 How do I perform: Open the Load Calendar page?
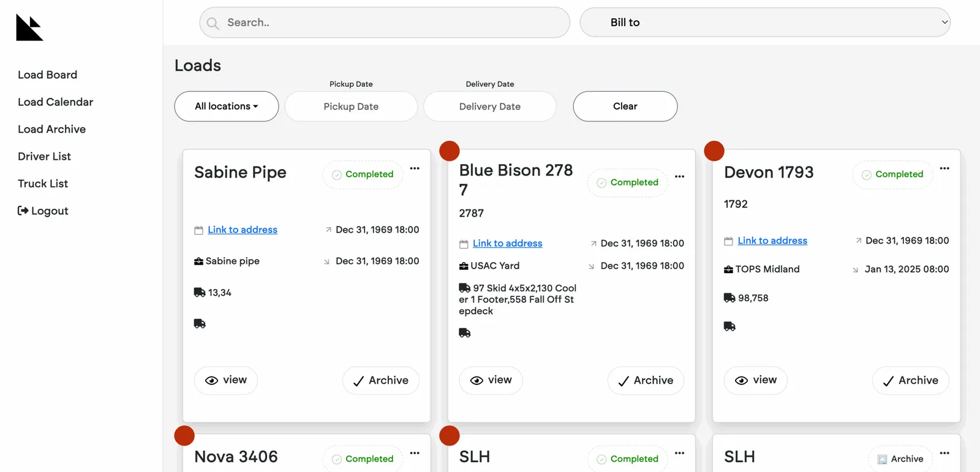(56, 102)
